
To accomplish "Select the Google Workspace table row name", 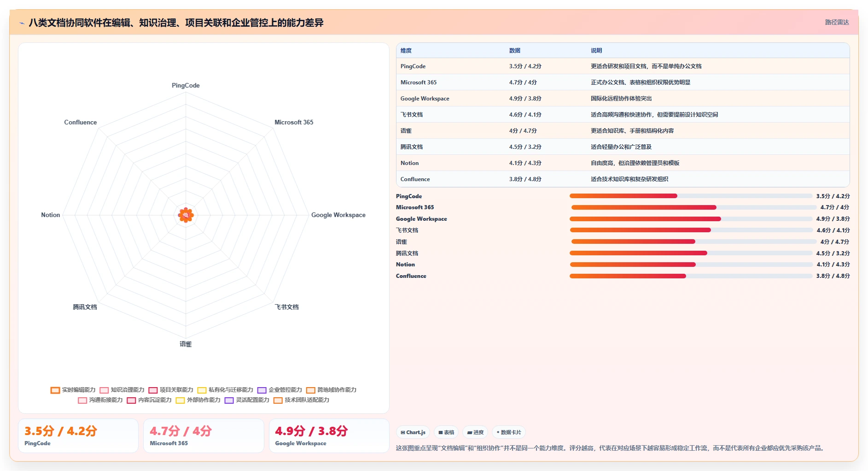I will click(425, 99).
